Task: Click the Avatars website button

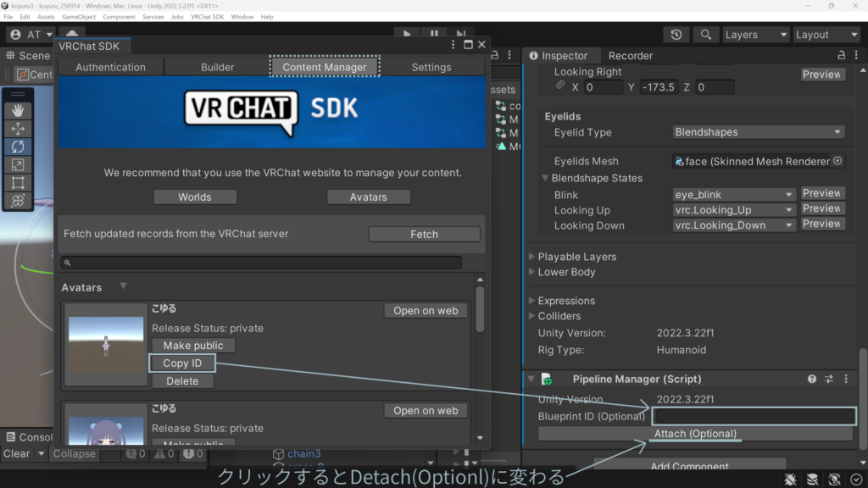Action: point(368,197)
